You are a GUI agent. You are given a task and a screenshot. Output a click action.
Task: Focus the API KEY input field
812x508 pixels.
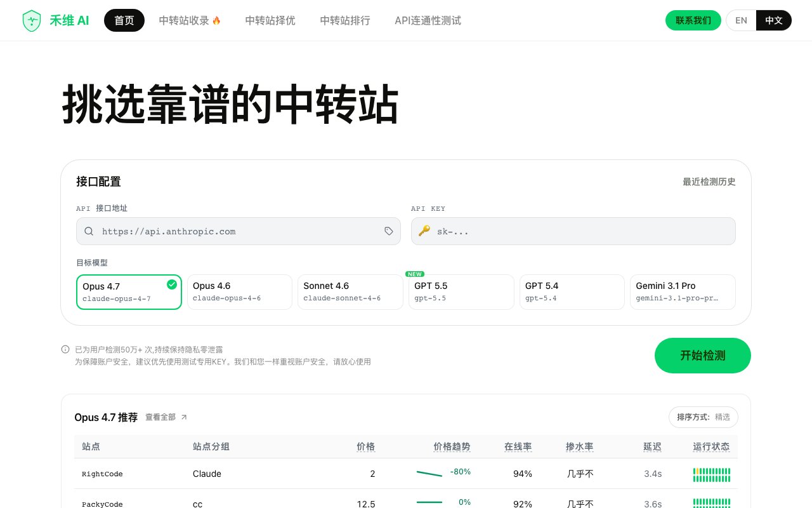pos(573,231)
